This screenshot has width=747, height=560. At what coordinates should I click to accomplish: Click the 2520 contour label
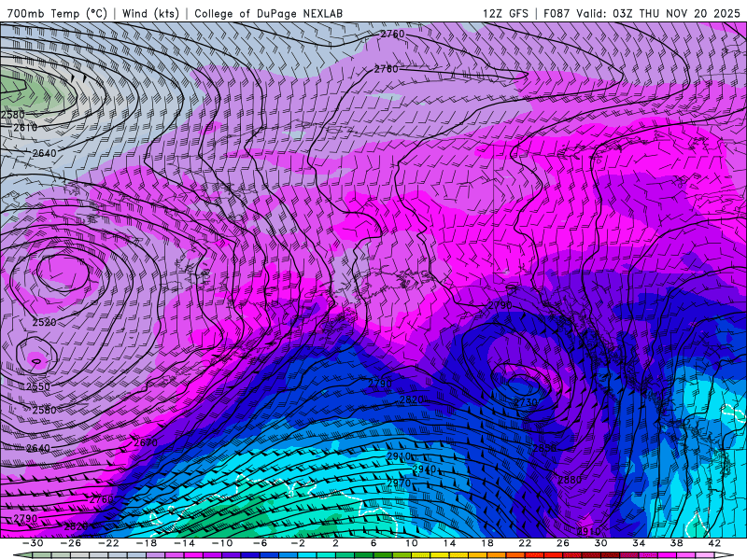pyautogui.click(x=44, y=322)
